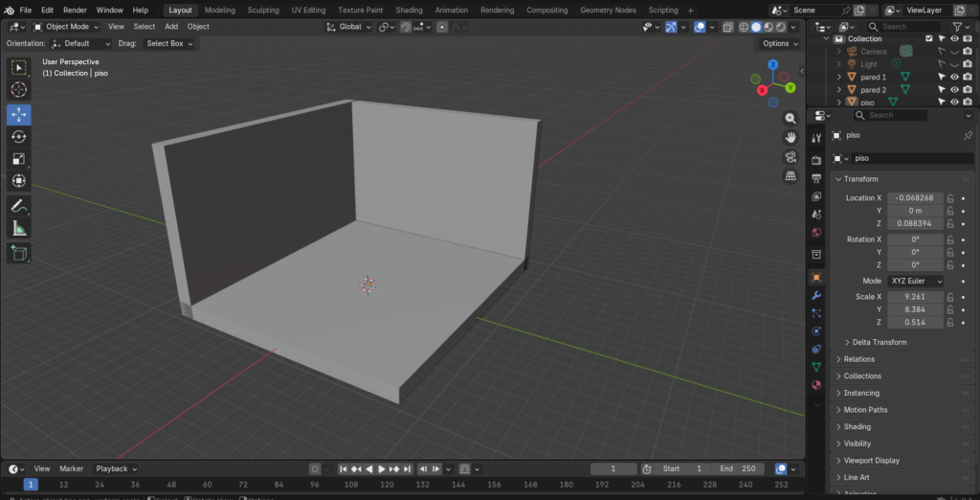
Task: Adjust the Scale Z value field
Action: (916, 323)
